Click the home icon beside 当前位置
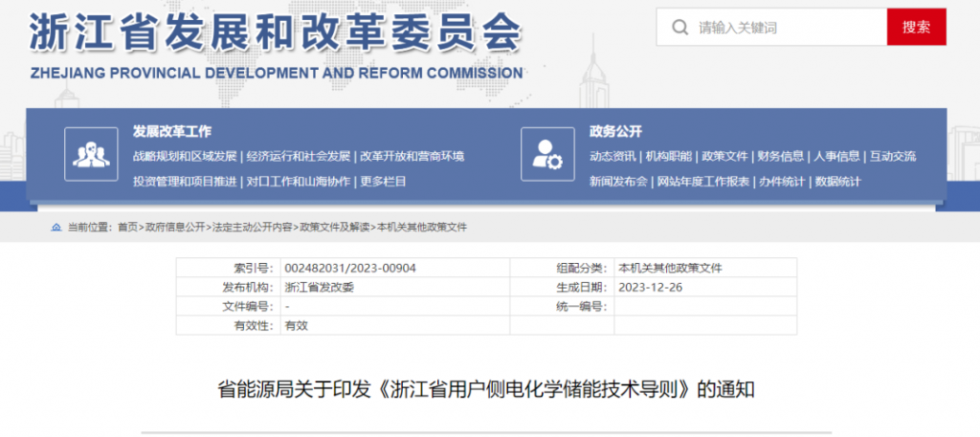 point(56,228)
